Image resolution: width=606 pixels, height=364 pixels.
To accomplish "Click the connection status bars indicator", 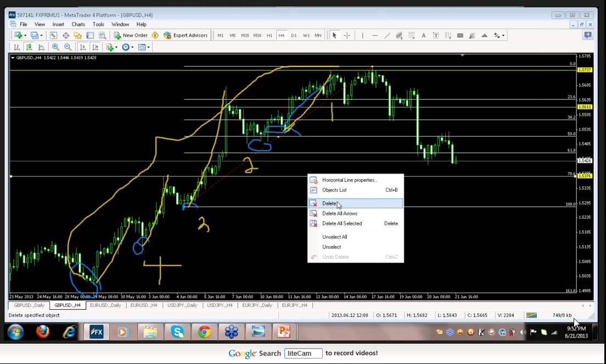I will (531, 315).
